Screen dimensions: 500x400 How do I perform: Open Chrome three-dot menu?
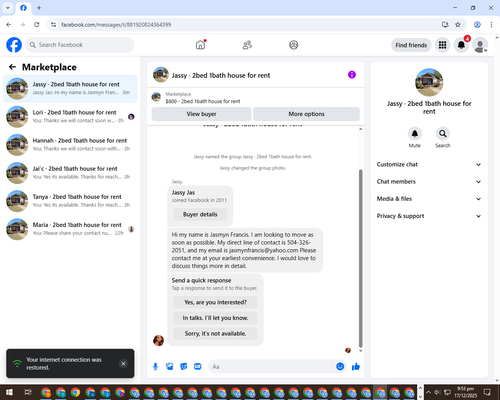coord(491,25)
